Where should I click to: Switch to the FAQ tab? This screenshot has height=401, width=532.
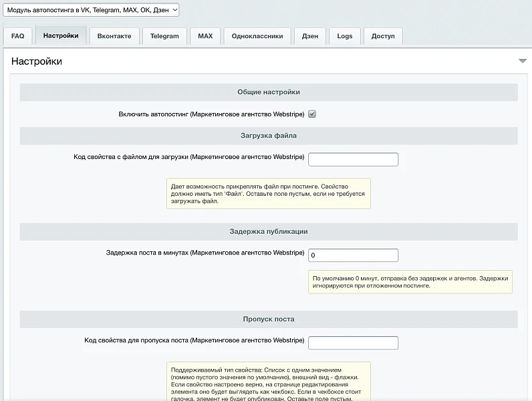tap(17, 36)
